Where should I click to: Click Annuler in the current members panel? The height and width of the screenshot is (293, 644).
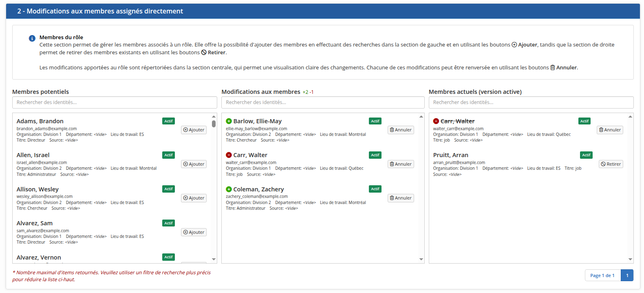[x=610, y=130]
